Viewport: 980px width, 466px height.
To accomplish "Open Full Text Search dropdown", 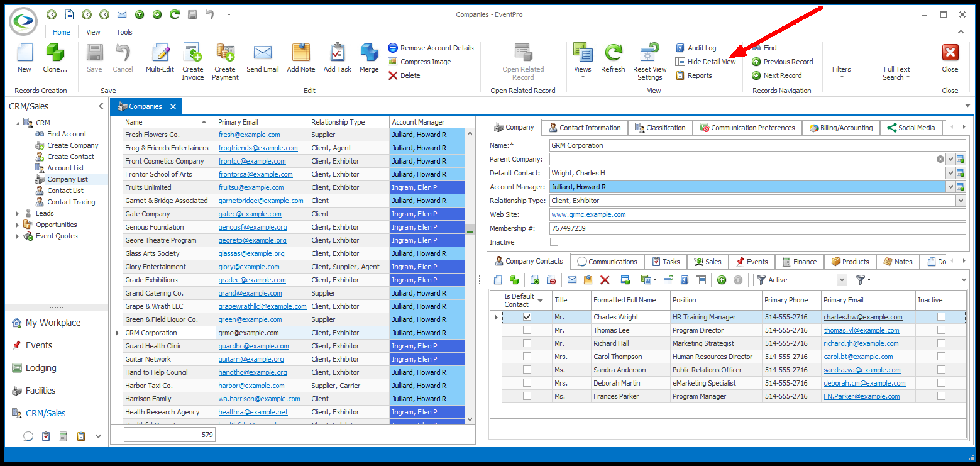I will coord(896,74).
